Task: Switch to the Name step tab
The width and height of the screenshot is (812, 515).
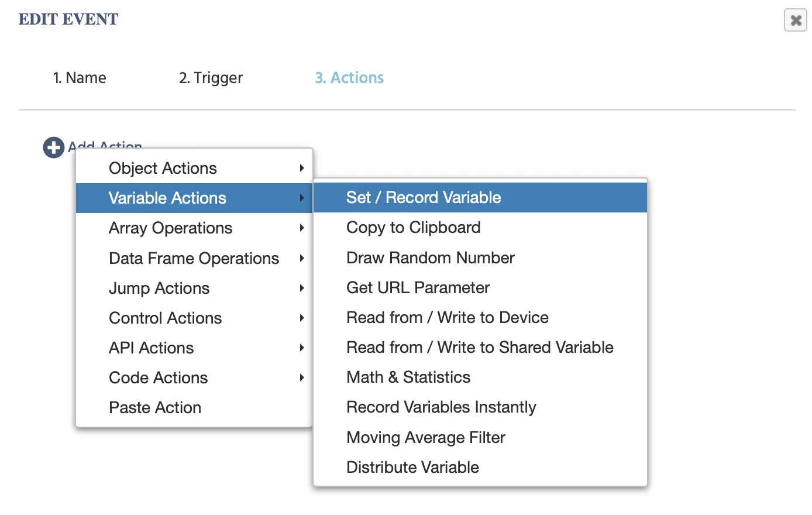Action: point(80,78)
